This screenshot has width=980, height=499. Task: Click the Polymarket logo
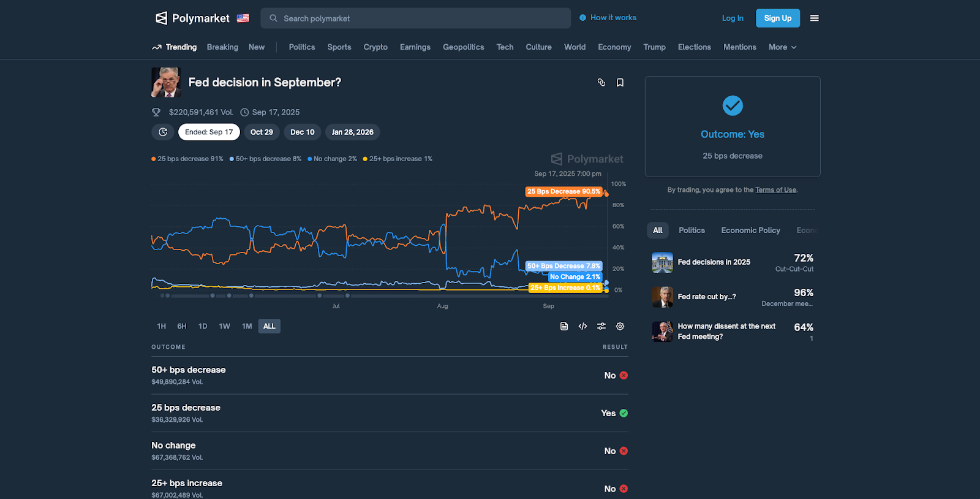point(192,18)
